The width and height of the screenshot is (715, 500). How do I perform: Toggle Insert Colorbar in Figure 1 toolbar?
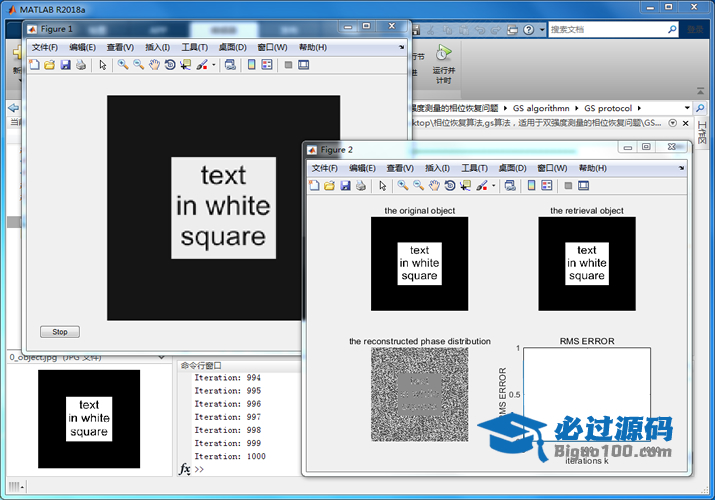pos(251,65)
